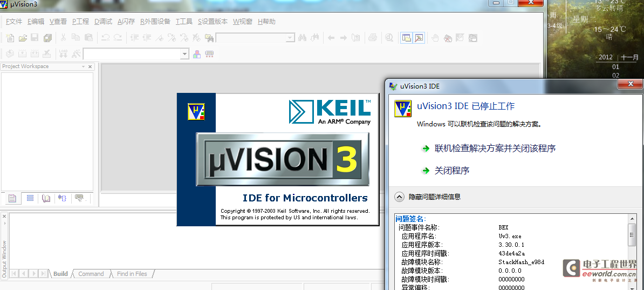Image resolution: width=644 pixels, height=290 pixels.
Task: Open the A闪存 menu
Action: pyautogui.click(x=126, y=22)
